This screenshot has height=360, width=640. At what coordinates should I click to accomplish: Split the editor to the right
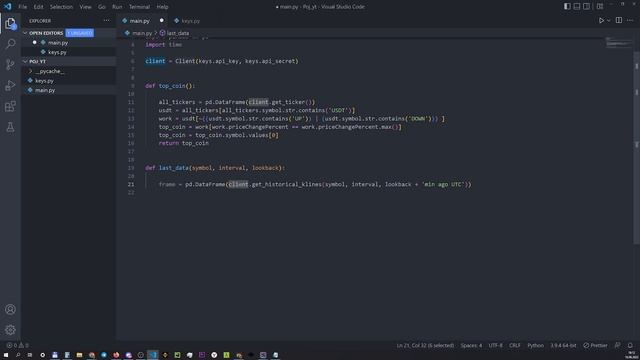[x=619, y=20]
